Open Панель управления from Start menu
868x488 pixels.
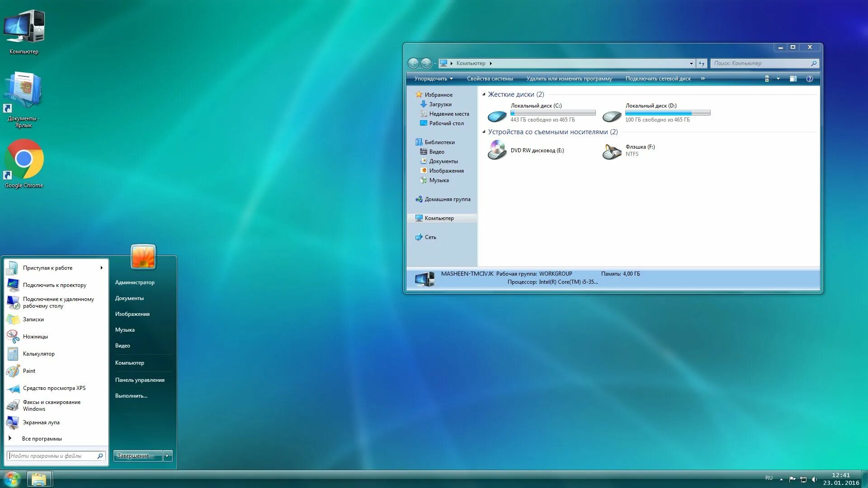point(140,380)
